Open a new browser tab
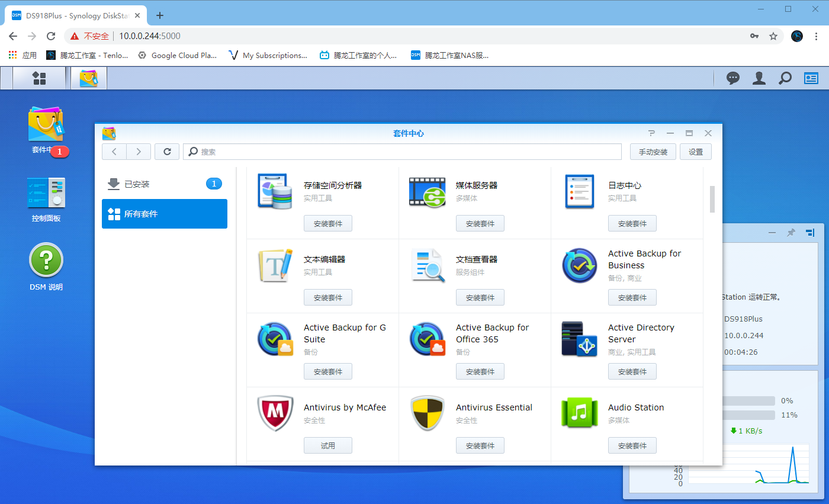 (160, 15)
